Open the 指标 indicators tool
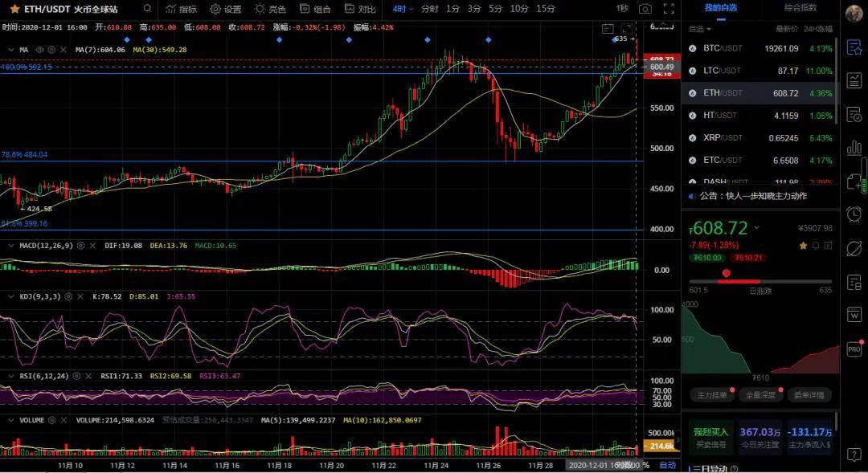Viewport: 868px width, 473px height. (181, 9)
